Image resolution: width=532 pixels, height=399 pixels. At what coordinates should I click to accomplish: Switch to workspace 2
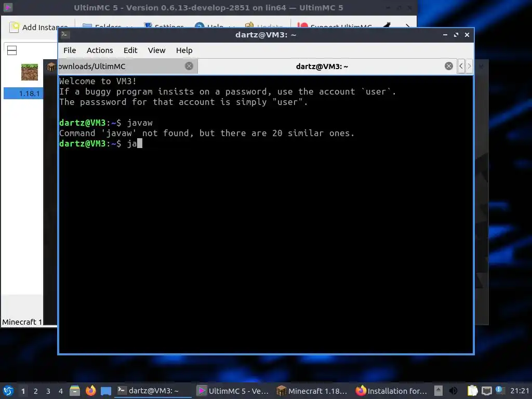pos(36,391)
